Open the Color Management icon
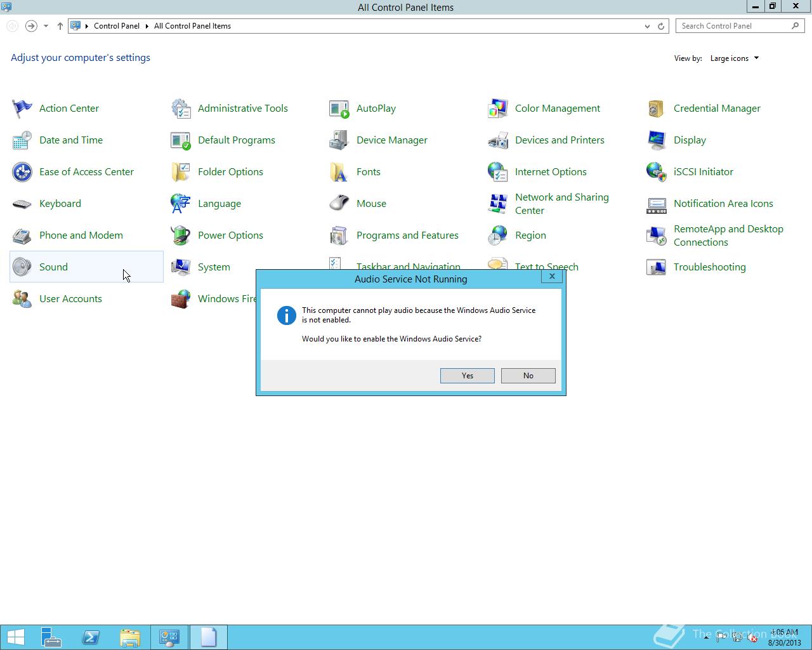The height and width of the screenshot is (650, 812). coord(498,109)
